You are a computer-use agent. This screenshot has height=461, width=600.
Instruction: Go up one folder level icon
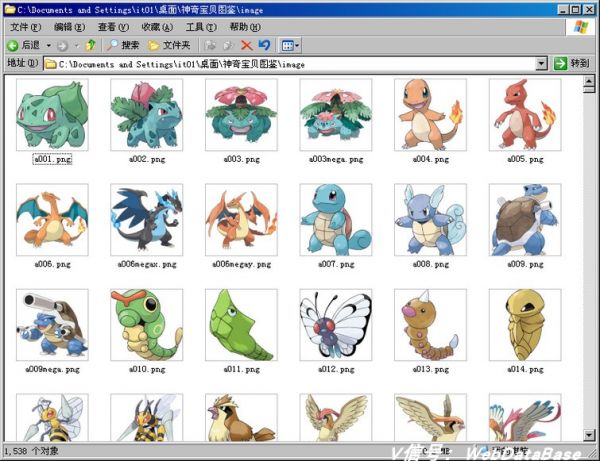point(91,46)
